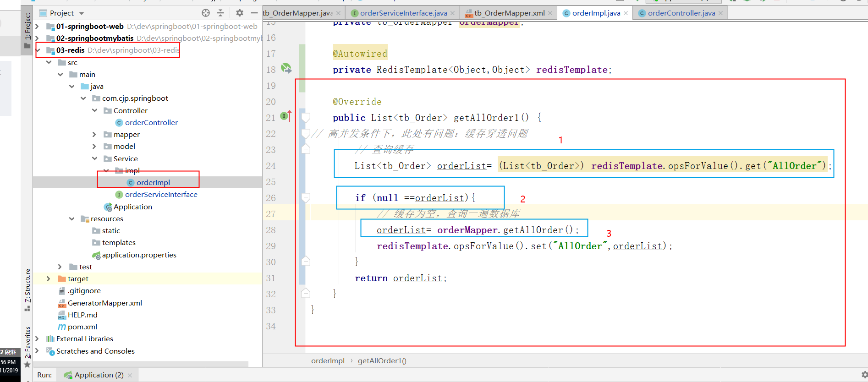Viewport: 868px width, 382px height.
Task: Select Scratches and Consoles in tree
Action: [x=95, y=351]
